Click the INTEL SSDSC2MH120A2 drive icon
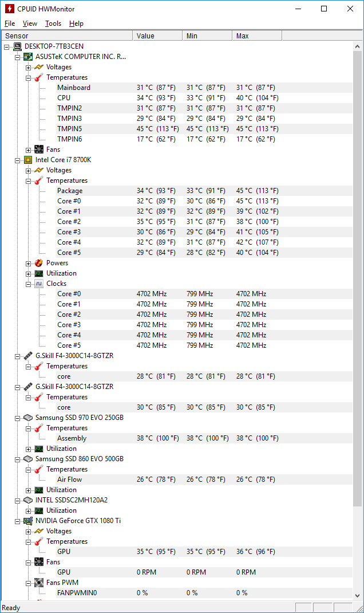The height and width of the screenshot is (613, 364). [28, 500]
